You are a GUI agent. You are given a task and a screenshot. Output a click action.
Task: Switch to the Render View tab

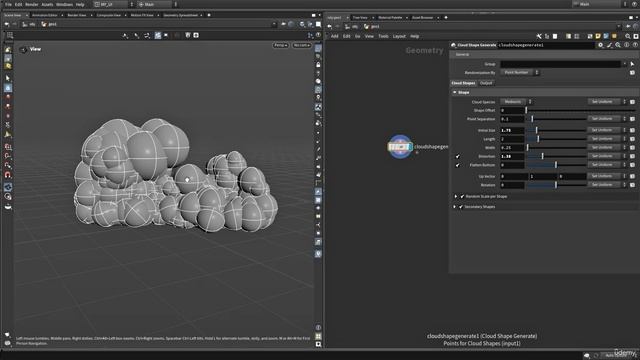(77, 15)
